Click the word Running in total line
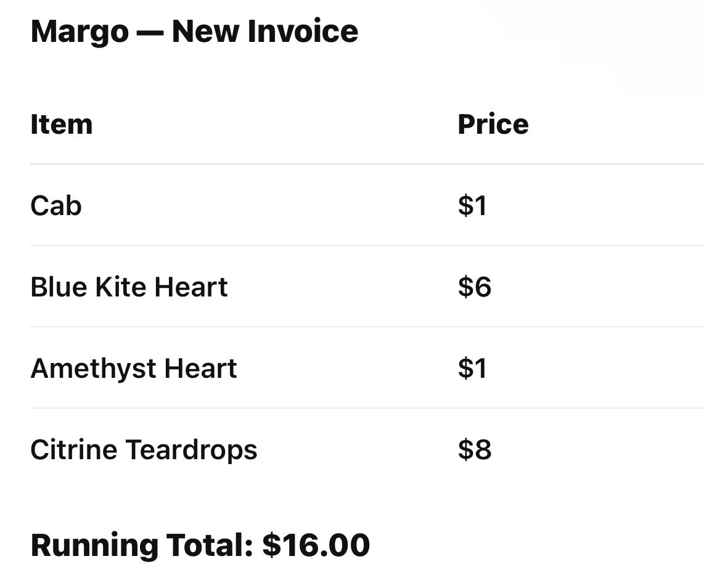The height and width of the screenshot is (588, 704). (x=94, y=547)
